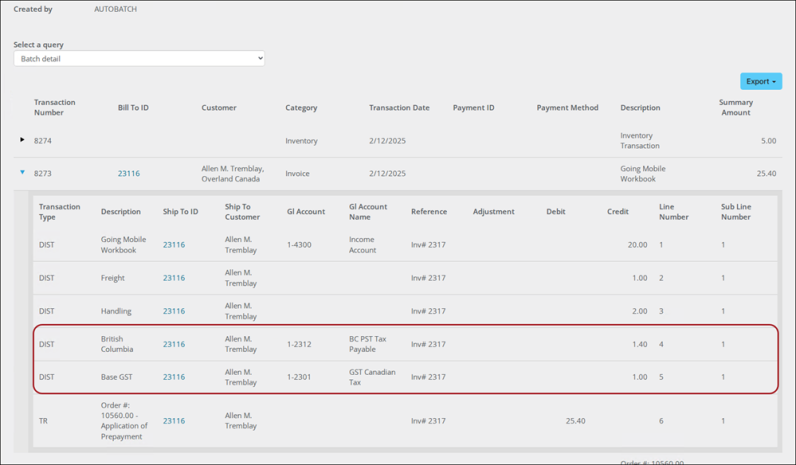
Task: Select the Credit column header
Action: click(617, 212)
